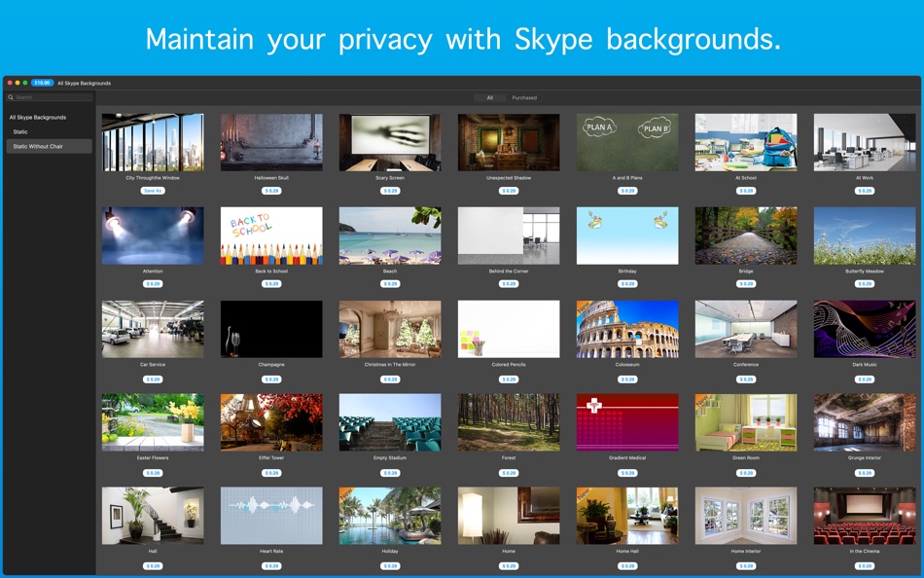Select the Holiday pool thumbnail
The height and width of the screenshot is (578, 924).
coord(390,516)
